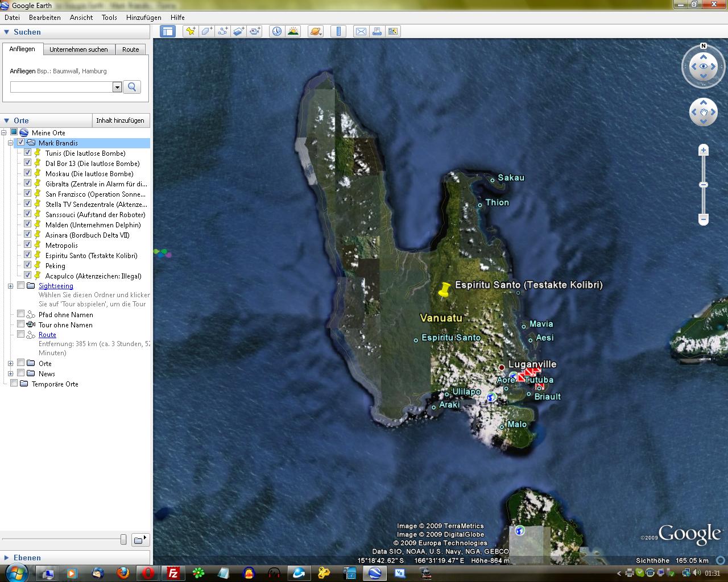
Task: Record a tour with camera icon
Action: [254, 31]
